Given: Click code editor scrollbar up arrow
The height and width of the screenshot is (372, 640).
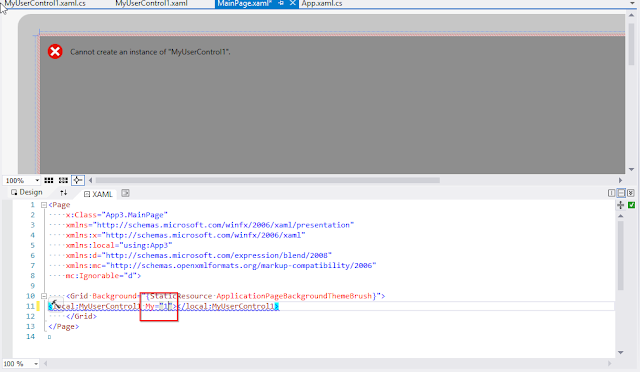Looking at the screenshot, I should tap(621, 216).
